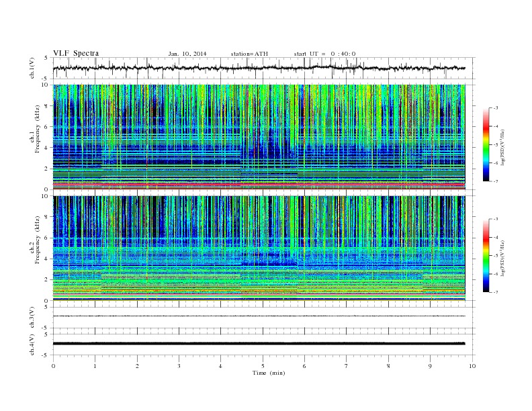Screen dimensions: 532x411
Task: Click time axis tick label "1"
Action: (x=95, y=366)
